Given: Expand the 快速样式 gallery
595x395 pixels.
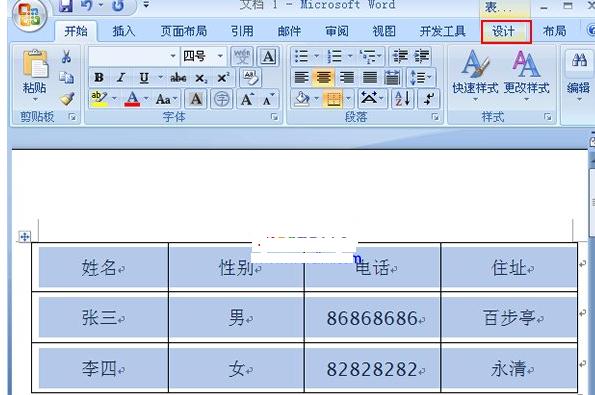Looking at the screenshot, I should [475, 76].
